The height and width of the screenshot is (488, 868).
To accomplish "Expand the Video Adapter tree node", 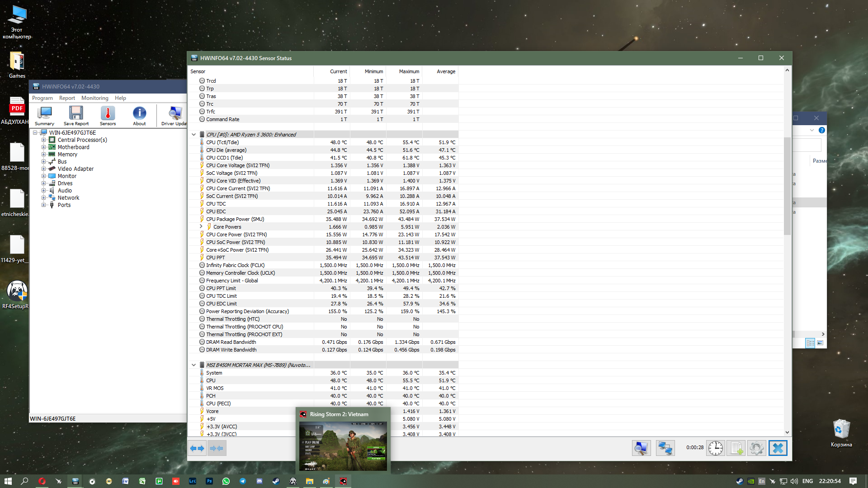I will point(44,169).
